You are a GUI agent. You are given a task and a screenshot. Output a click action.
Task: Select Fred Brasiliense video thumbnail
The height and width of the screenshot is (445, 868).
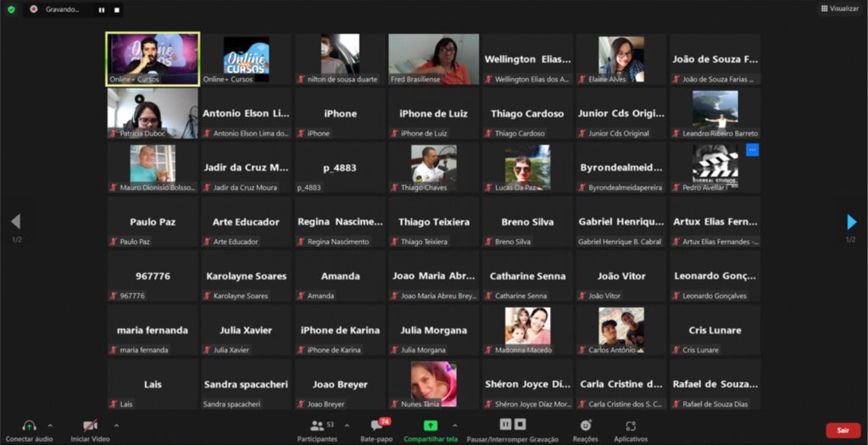[x=433, y=59]
